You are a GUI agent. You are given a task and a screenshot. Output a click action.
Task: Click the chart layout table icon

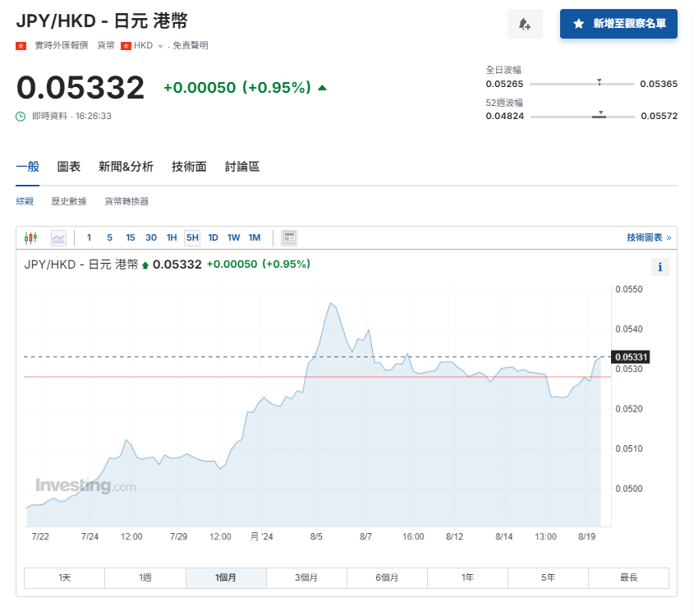tap(288, 238)
